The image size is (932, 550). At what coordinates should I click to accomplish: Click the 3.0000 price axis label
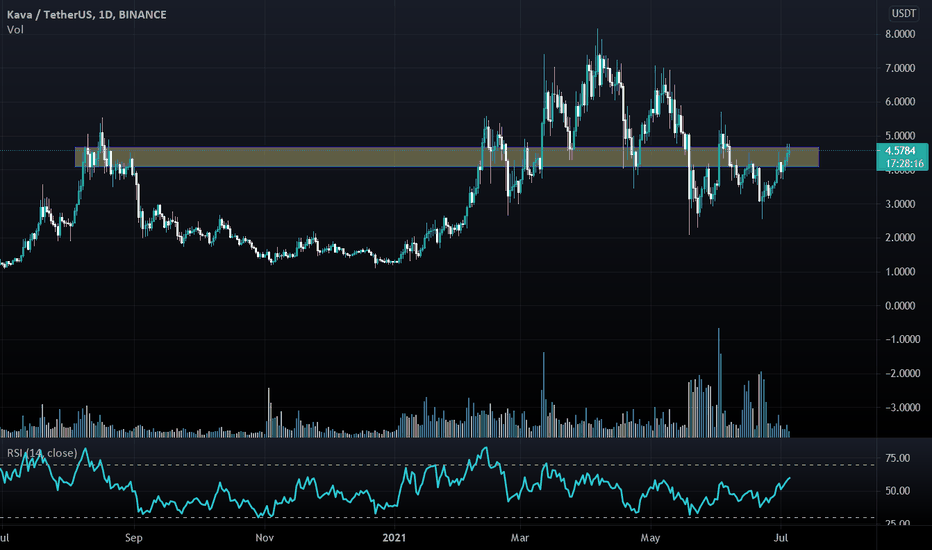900,204
